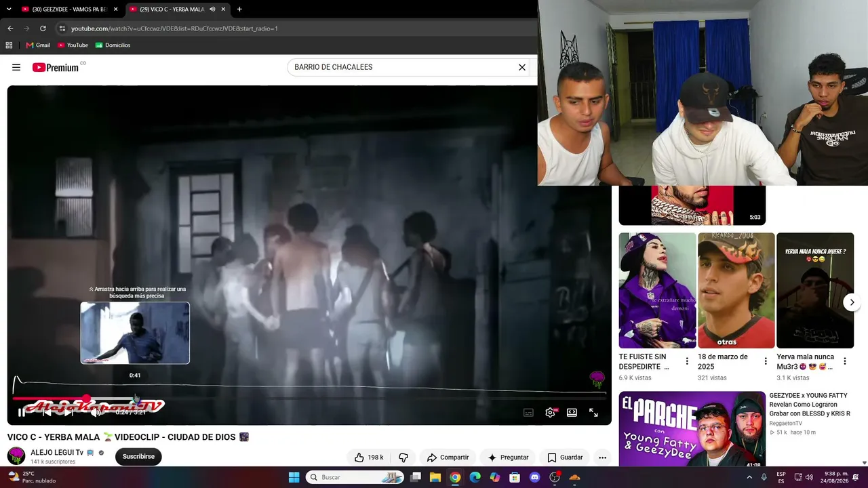Open the ALEJO LEGUI Tv channel name

click(x=57, y=453)
